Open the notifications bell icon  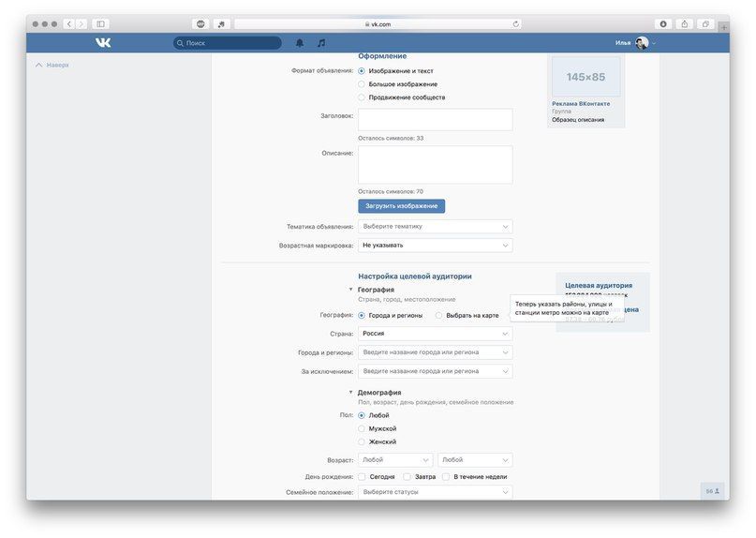(x=300, y=43)
